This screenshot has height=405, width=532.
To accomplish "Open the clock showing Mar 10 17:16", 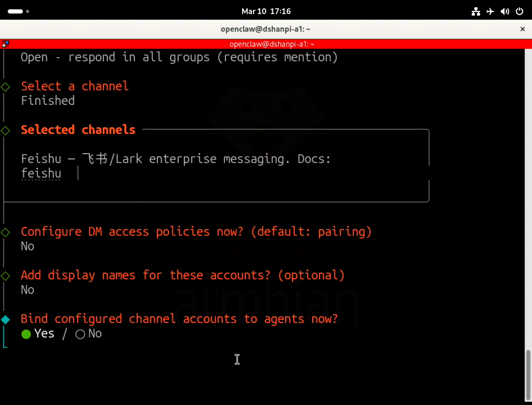I will [x=266, y=12].
